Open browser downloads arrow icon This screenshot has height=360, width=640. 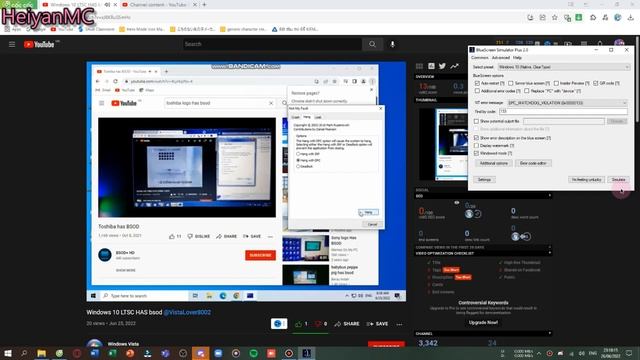point(631,18)
